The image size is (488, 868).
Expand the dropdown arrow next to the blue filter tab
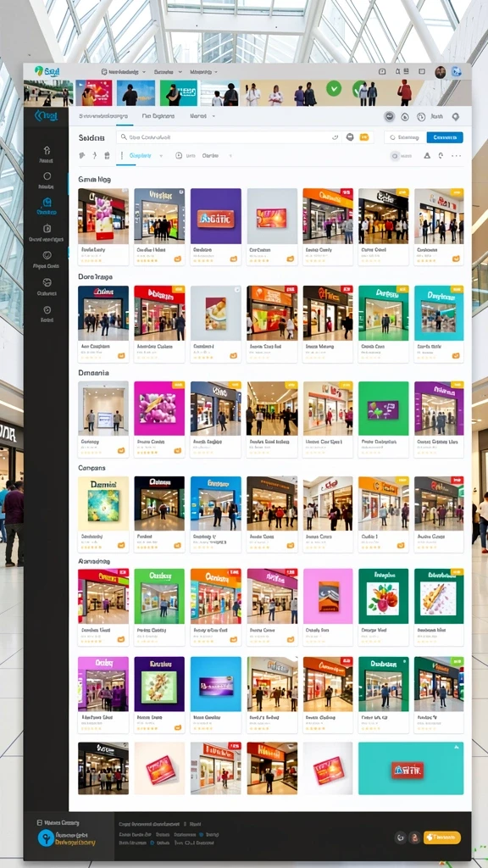[x=161, y=156]
